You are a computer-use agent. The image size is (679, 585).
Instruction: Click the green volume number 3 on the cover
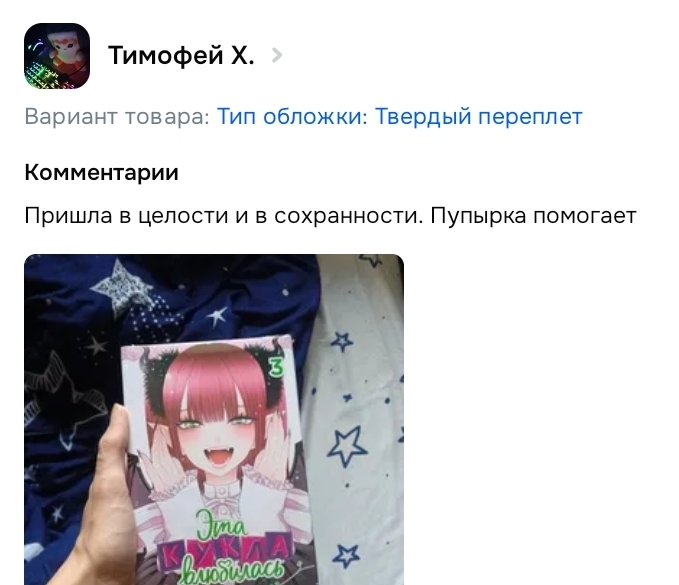(x=276, y=367)
